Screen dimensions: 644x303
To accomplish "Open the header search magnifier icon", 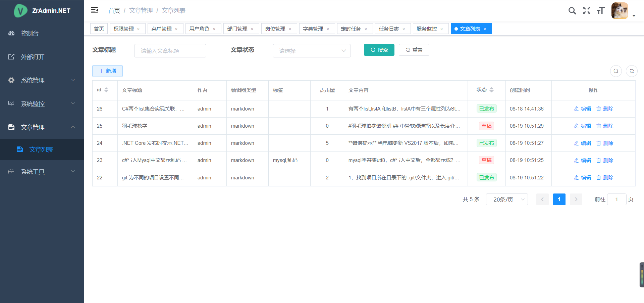I will (x=572, y=11).
